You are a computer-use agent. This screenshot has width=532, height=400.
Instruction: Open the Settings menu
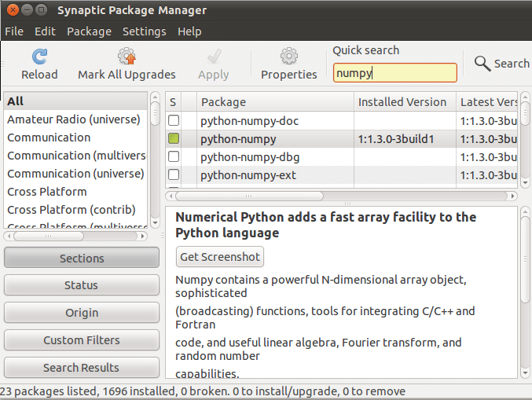(144, 31)
